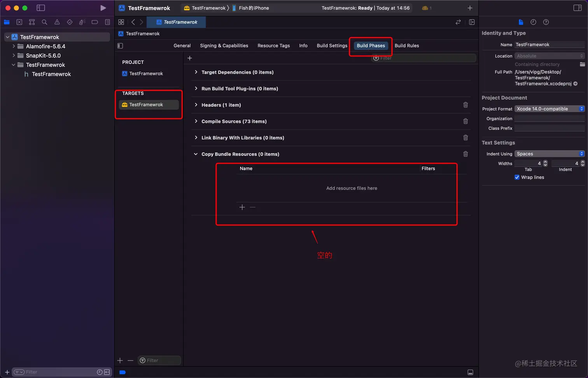This screenshot has height=378, width=588.
Task: Click the Organization text field
Action: pyautogui.click(x=549, y=119)
